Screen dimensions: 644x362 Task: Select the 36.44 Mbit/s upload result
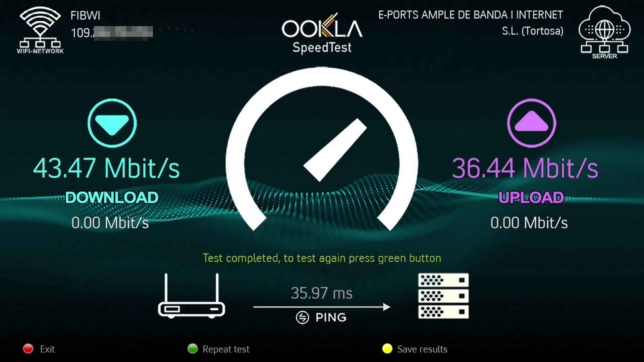coord(525,168)
